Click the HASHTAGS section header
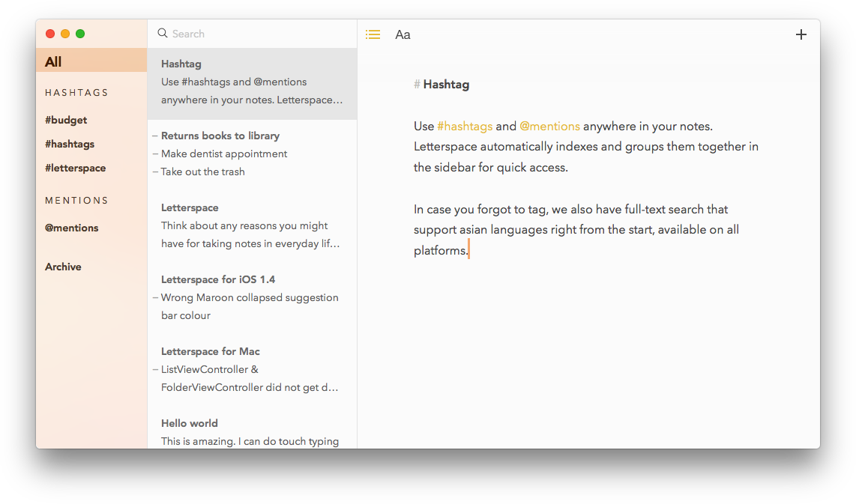856x504 pixels. point(77,93)
